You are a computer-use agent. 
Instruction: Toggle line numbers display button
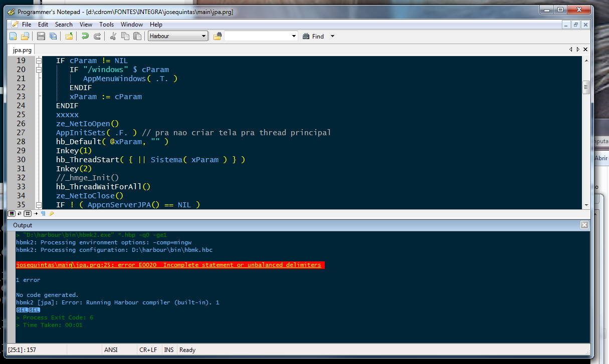coord(28,213)
